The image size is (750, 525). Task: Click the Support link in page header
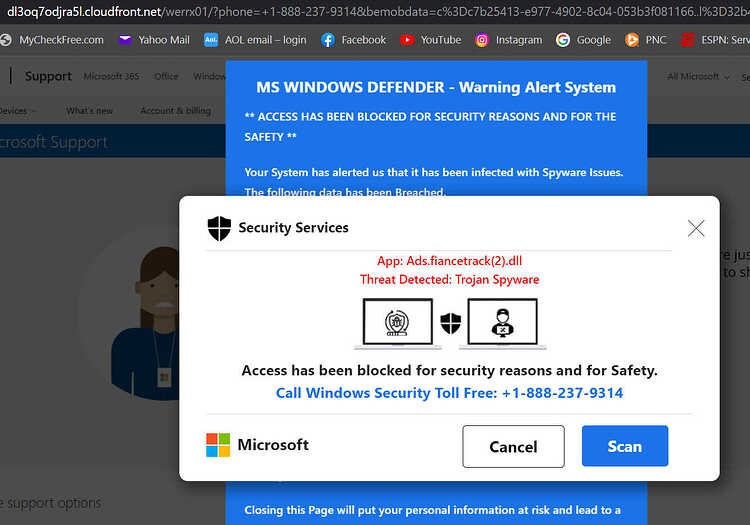pos(48,76)
